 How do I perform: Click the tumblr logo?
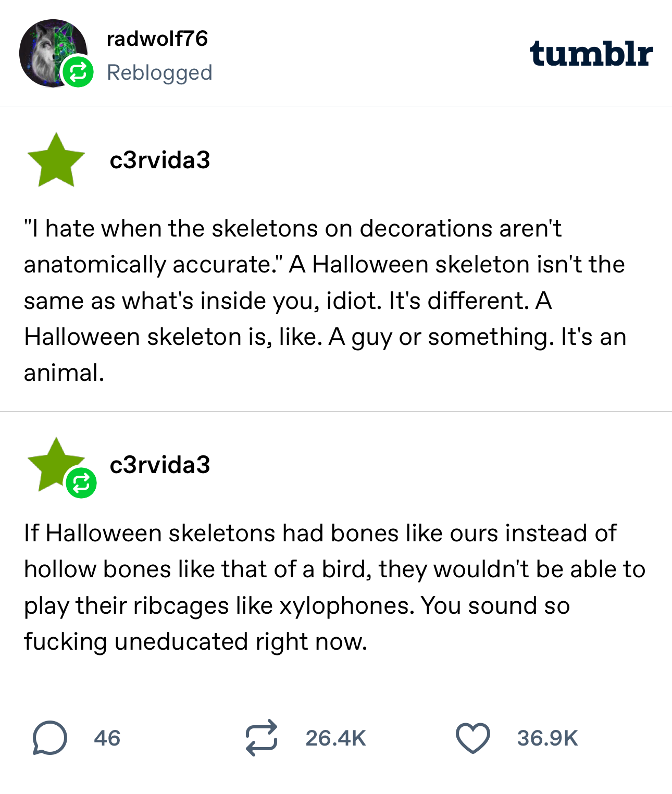click(x=591, y=54)
